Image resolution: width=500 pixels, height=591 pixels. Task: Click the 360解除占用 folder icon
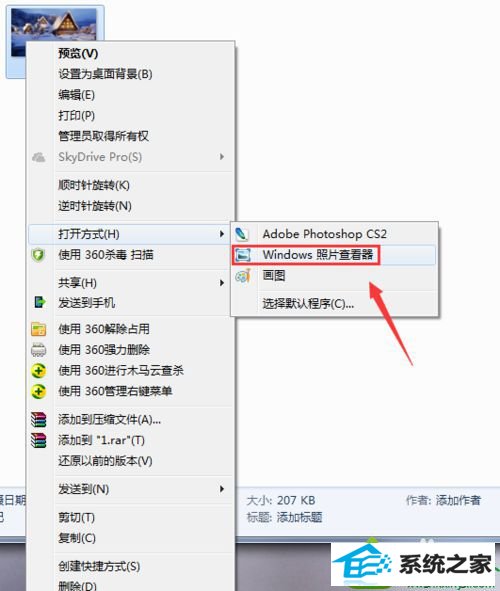point(38,329)
